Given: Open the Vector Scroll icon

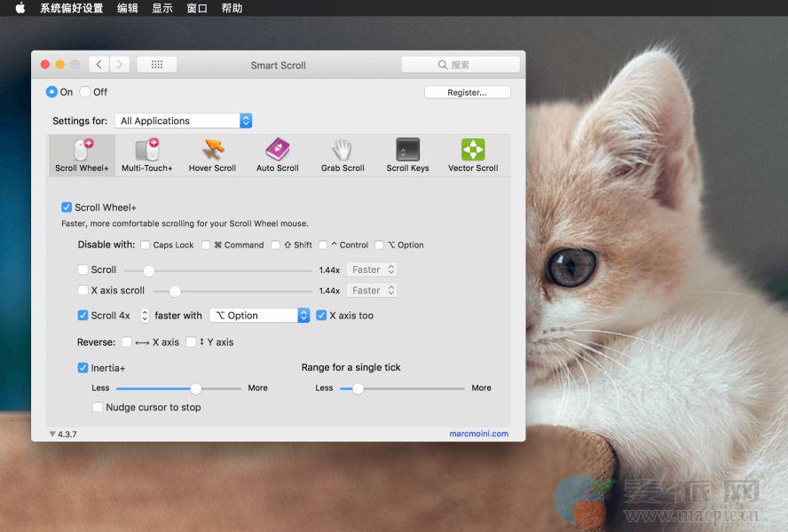Looking at the screenshot, I should [x=473, y=151].
